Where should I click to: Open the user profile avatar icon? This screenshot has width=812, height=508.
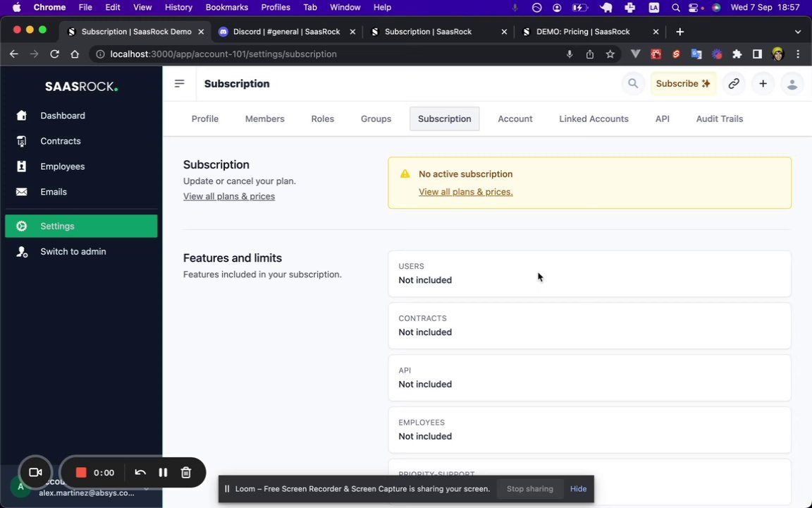(792, 84)
